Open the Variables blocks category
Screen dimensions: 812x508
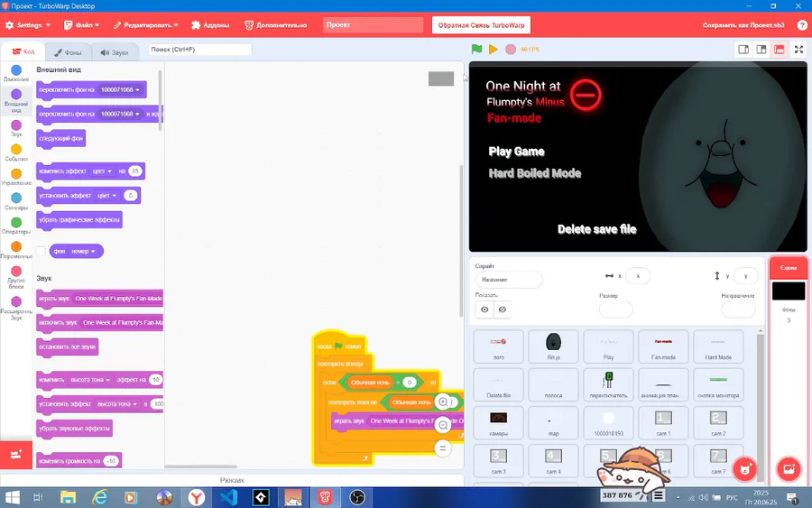[x=16, y=250]
